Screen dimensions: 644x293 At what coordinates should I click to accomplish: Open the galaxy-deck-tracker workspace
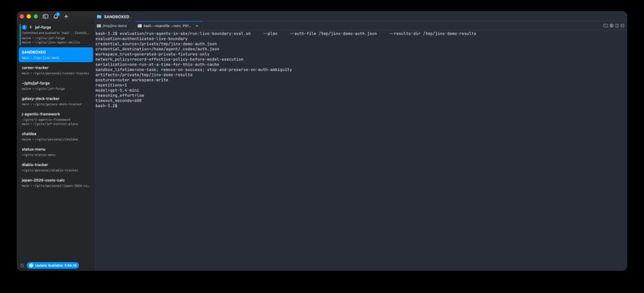(x=56, y=101)
